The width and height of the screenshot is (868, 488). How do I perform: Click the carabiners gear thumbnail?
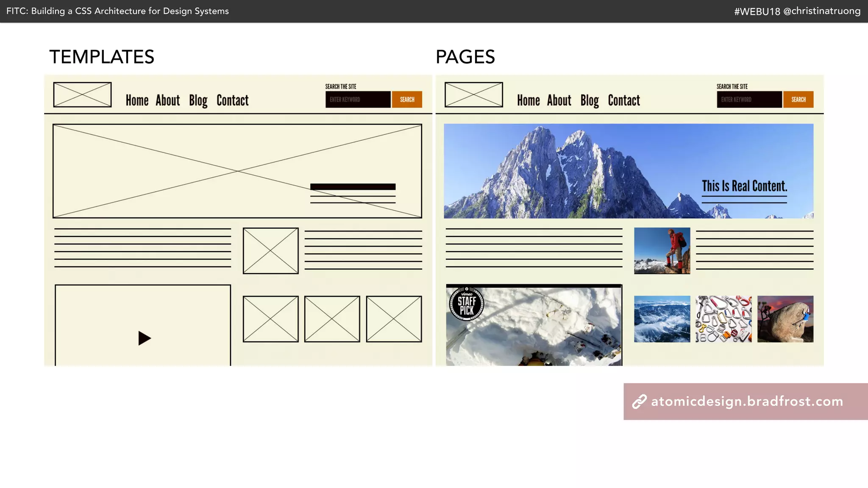tap(723, 319)
